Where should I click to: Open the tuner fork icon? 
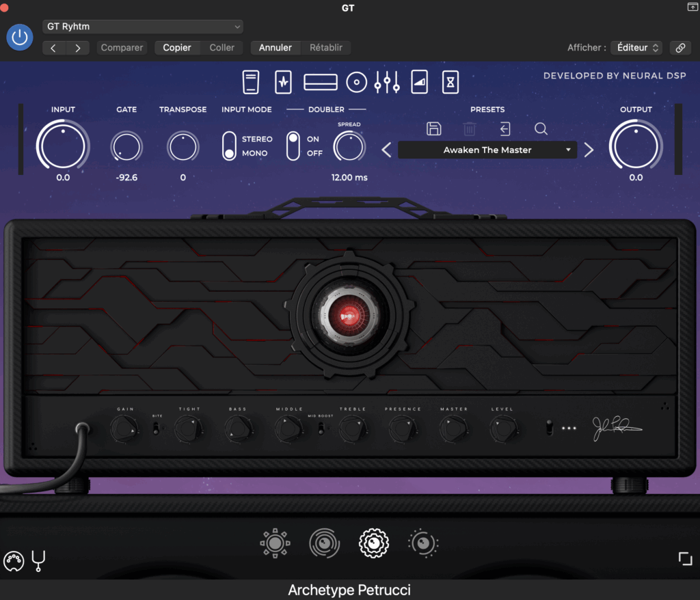39,561
